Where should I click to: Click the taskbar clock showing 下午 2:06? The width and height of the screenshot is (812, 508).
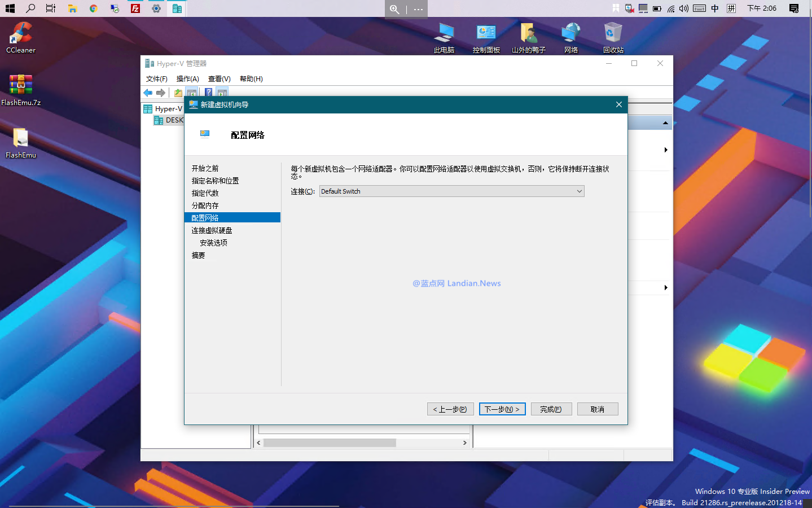[x=762, y=8]
